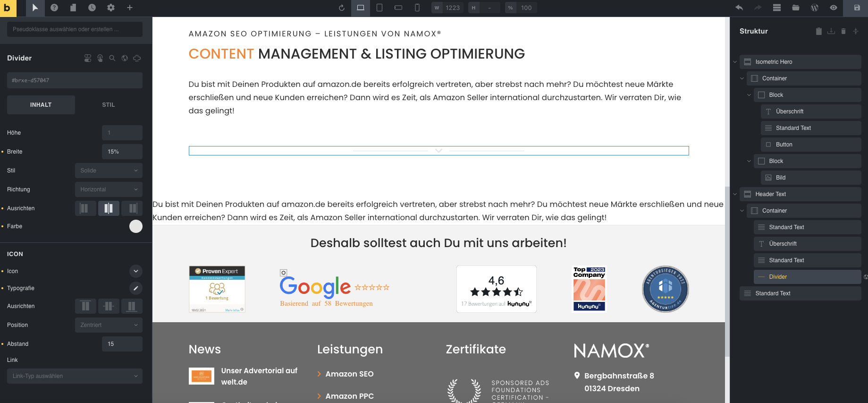Image resolution: width=868 pixels, height=403 pixels.
Task: Switch to the INHALT tab
Action: point(41,105)
